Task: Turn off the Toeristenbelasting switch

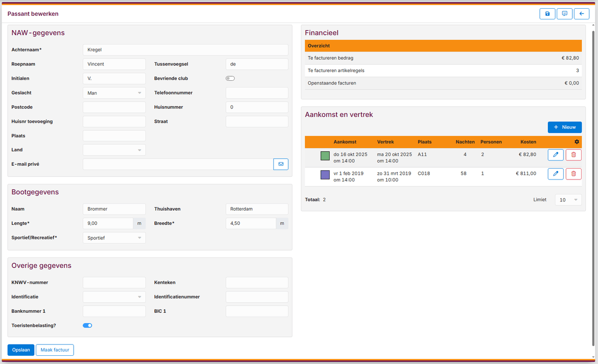Action: point(87,325)
